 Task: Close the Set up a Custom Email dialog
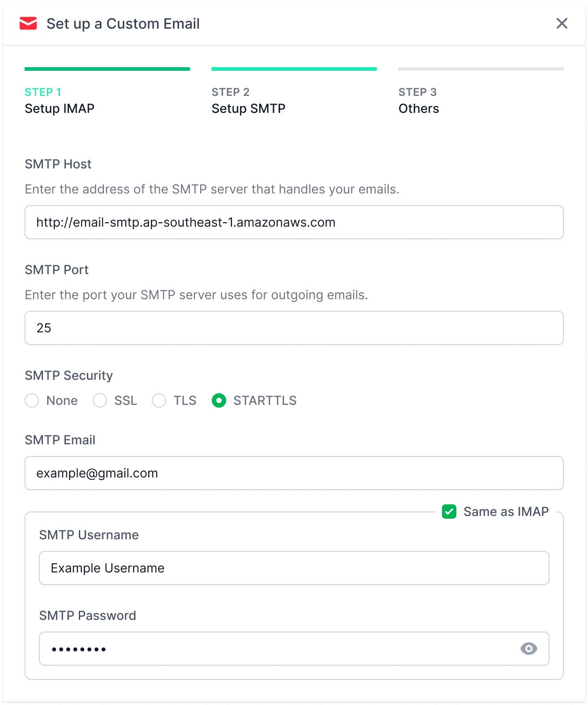[562, 23]
